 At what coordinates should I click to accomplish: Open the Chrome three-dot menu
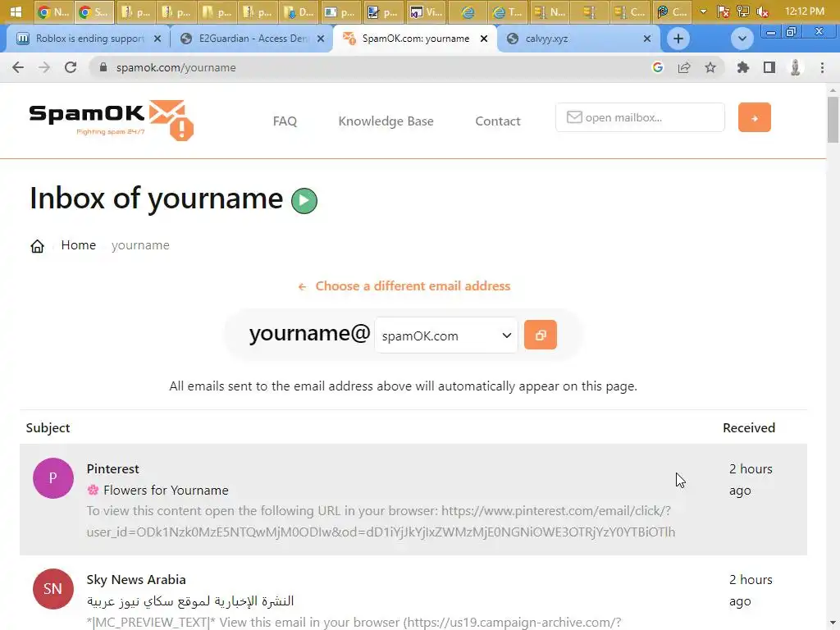tap(822, 67)
